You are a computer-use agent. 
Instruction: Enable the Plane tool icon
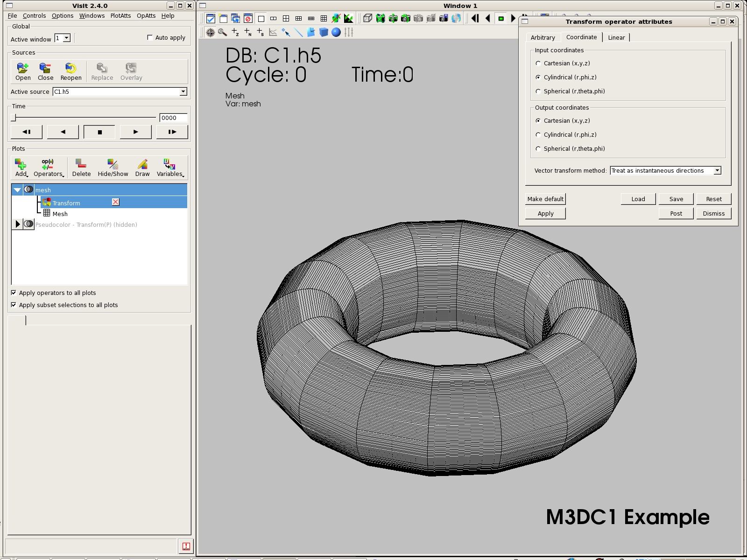pos(311,32)
